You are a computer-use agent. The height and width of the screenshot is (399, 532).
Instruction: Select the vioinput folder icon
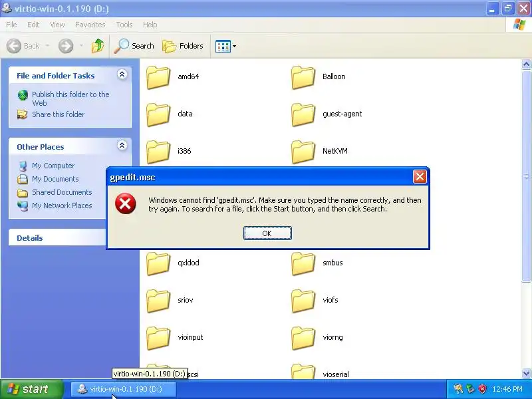coord(158,338)
